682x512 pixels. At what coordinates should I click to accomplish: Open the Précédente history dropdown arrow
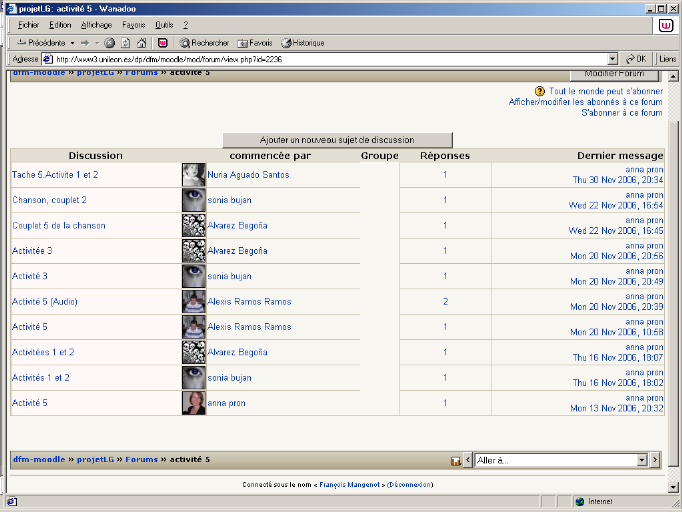(73, 43)
